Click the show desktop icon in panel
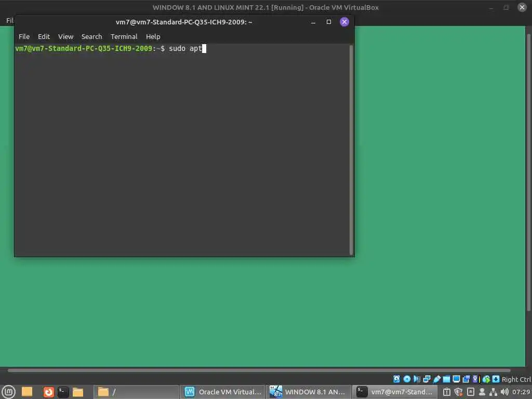 coord(27,392)
